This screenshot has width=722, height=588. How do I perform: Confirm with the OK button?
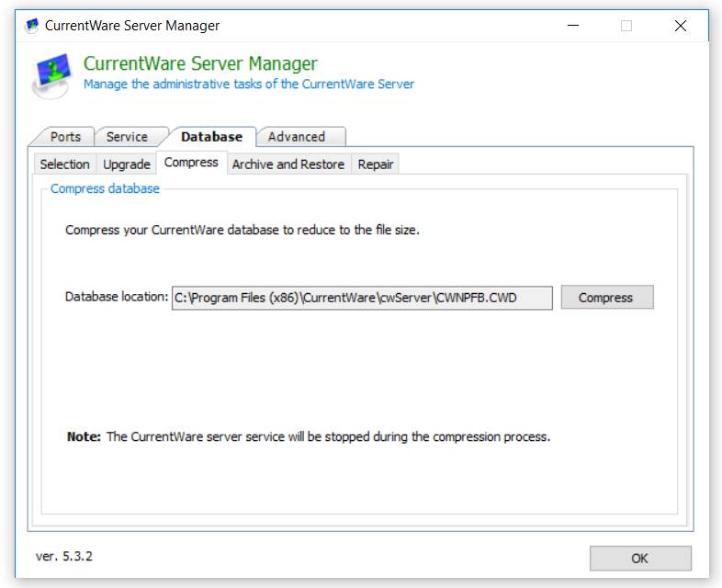tap(640, 559)
